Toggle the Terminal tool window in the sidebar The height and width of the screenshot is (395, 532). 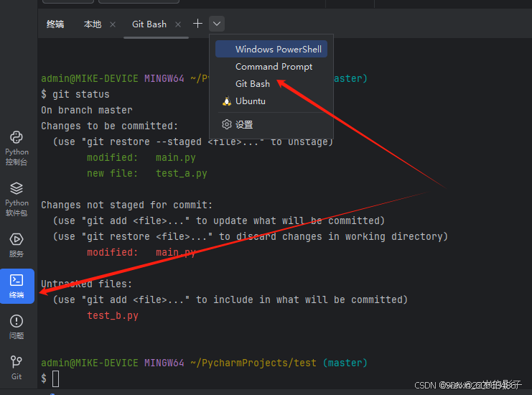click(17, 286)
